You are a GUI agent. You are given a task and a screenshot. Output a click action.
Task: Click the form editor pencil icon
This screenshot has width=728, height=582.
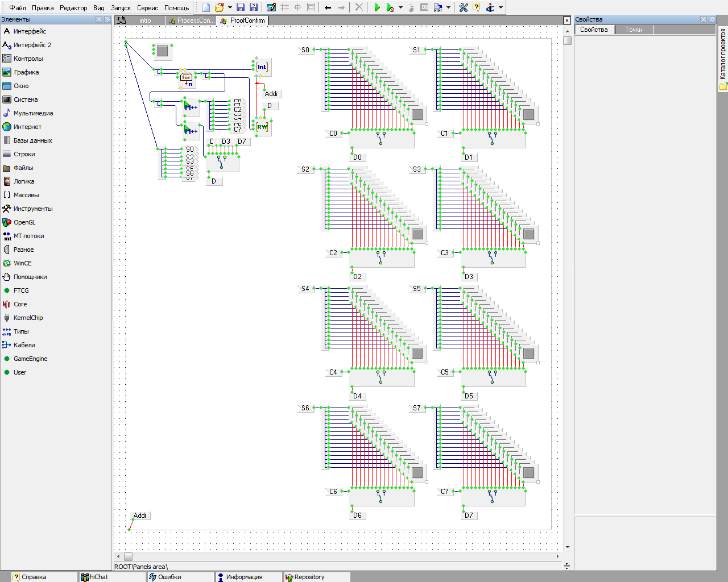click(271, 7)
